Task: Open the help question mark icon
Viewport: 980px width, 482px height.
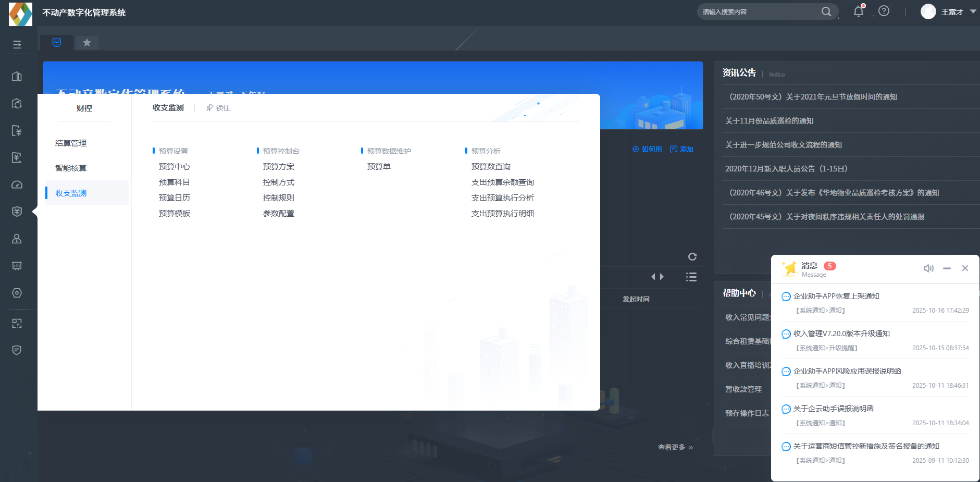Action: [x=884, y=11]
